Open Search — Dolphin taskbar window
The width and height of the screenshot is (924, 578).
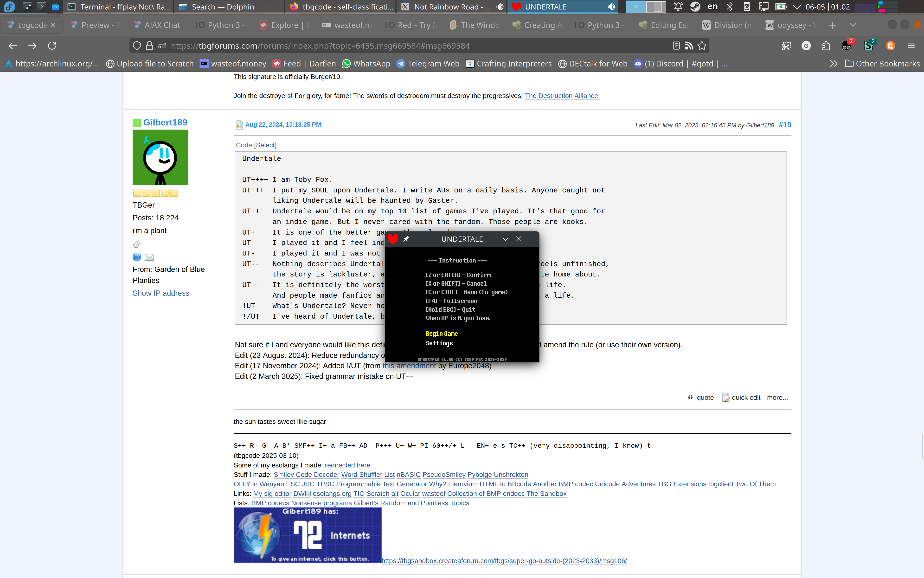click(229, 7)
